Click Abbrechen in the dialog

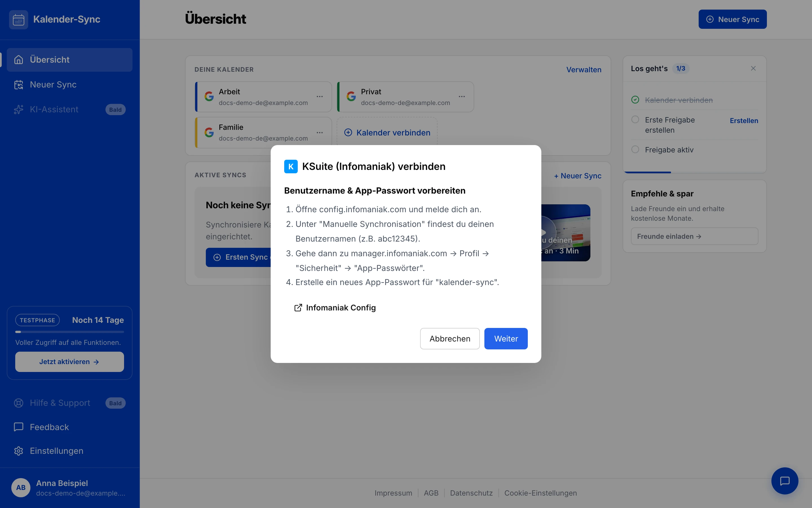[450, 339]
